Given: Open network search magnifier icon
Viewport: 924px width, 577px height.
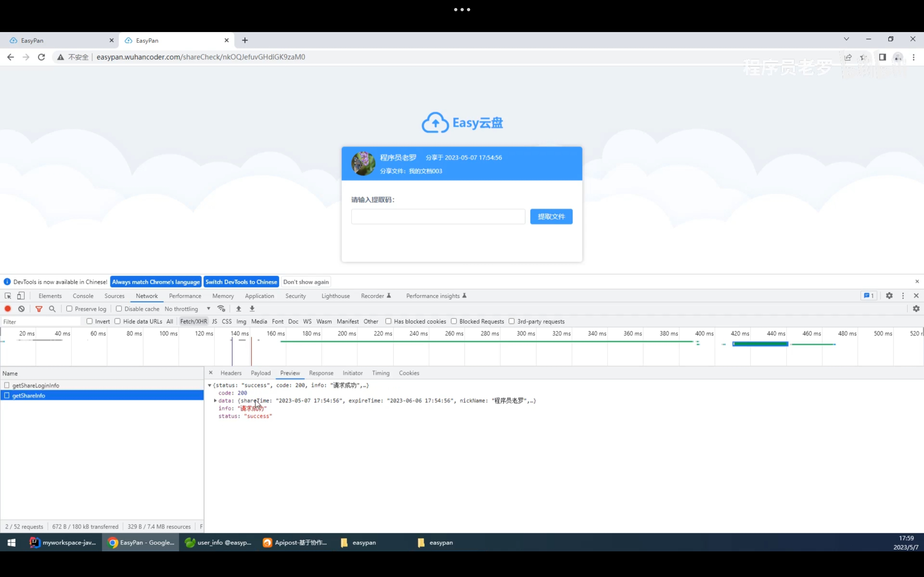Looking at the screenshot, I should coord(52,309).
